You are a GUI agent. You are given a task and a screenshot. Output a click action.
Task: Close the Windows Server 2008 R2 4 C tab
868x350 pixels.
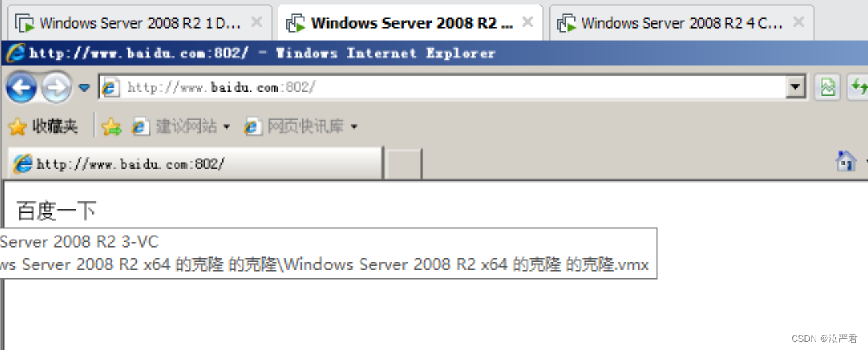click(x=798, y=22)
